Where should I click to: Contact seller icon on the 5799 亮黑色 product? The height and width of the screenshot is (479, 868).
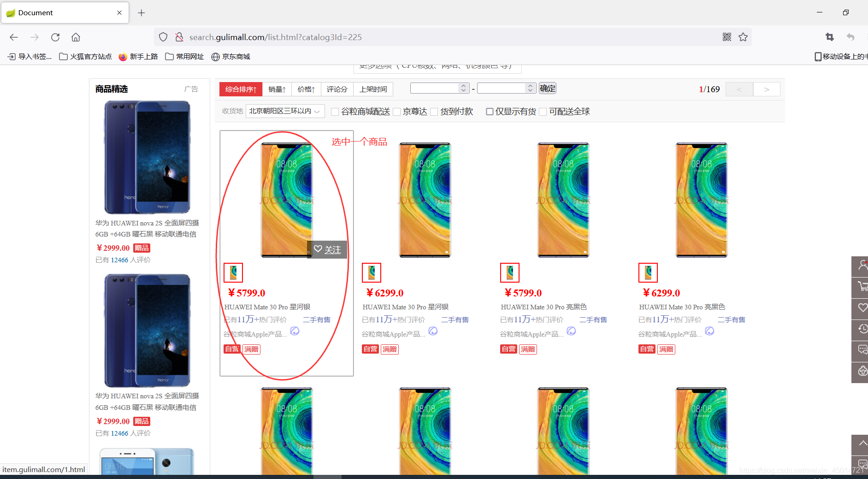click(571, 331)
